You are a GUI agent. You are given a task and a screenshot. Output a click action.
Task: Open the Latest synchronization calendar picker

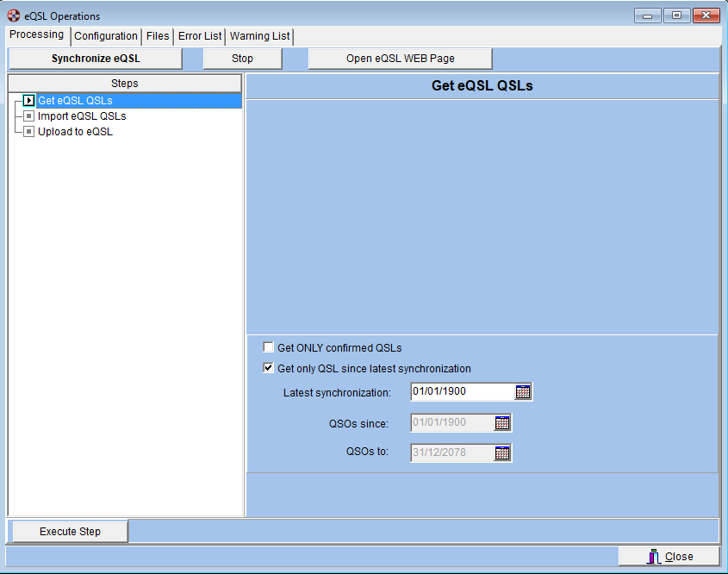[523, 392]
